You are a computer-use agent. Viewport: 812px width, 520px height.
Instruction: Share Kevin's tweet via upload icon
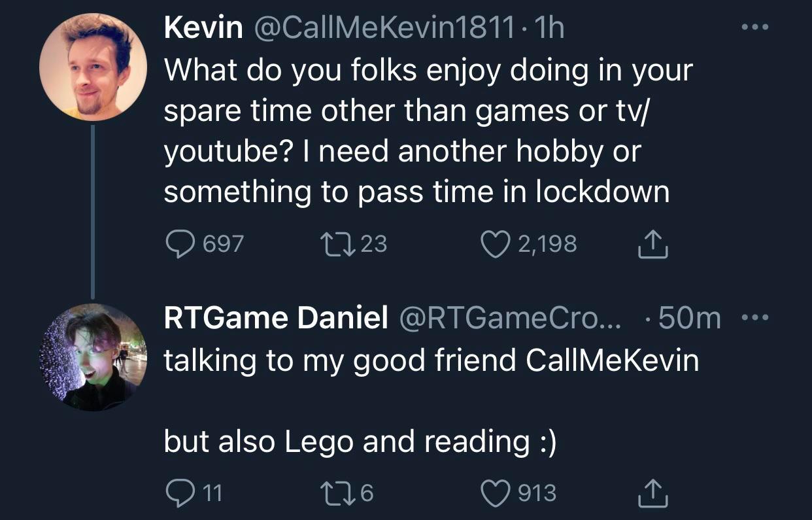click(652, 243)
